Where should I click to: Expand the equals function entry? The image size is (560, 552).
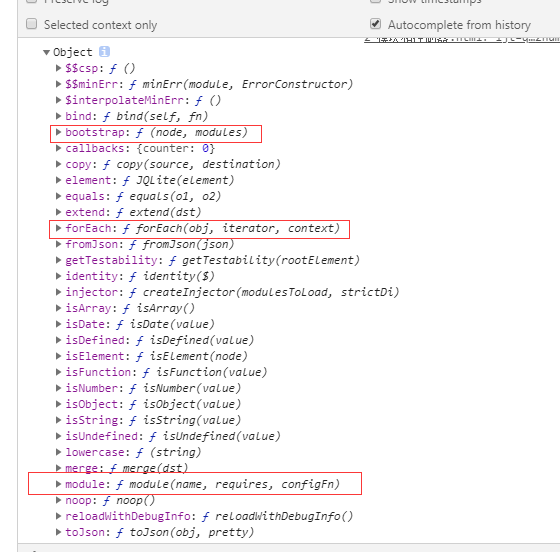pos(59,196)
